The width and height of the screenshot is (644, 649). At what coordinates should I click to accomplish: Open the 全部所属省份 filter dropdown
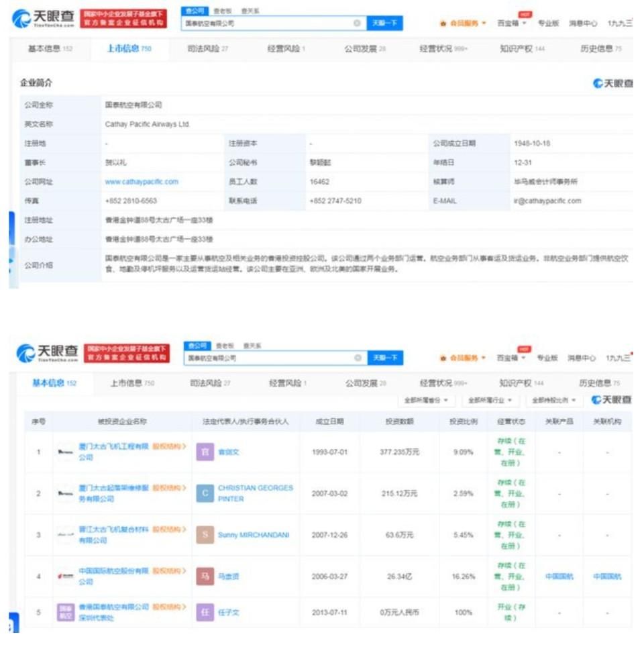coord(426,400)
